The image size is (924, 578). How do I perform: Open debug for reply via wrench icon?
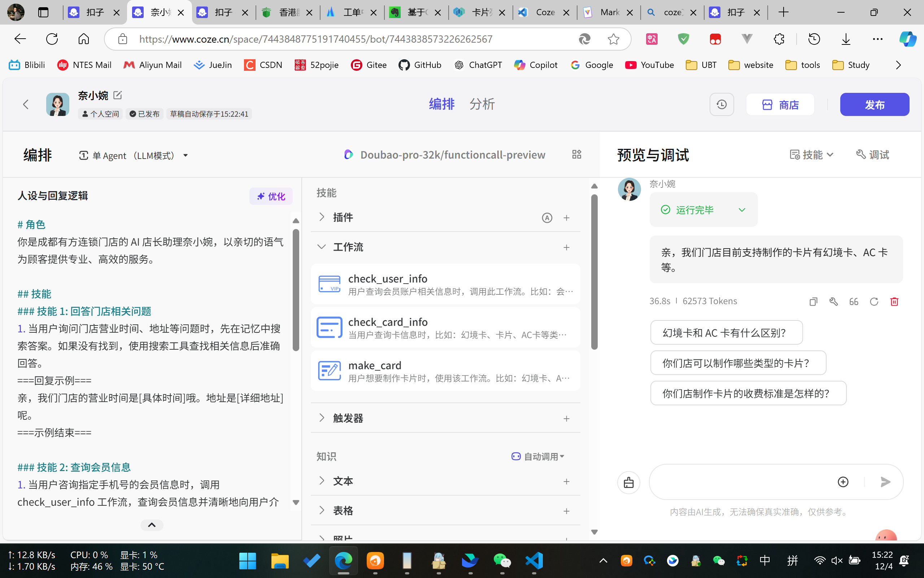(833, 302)
